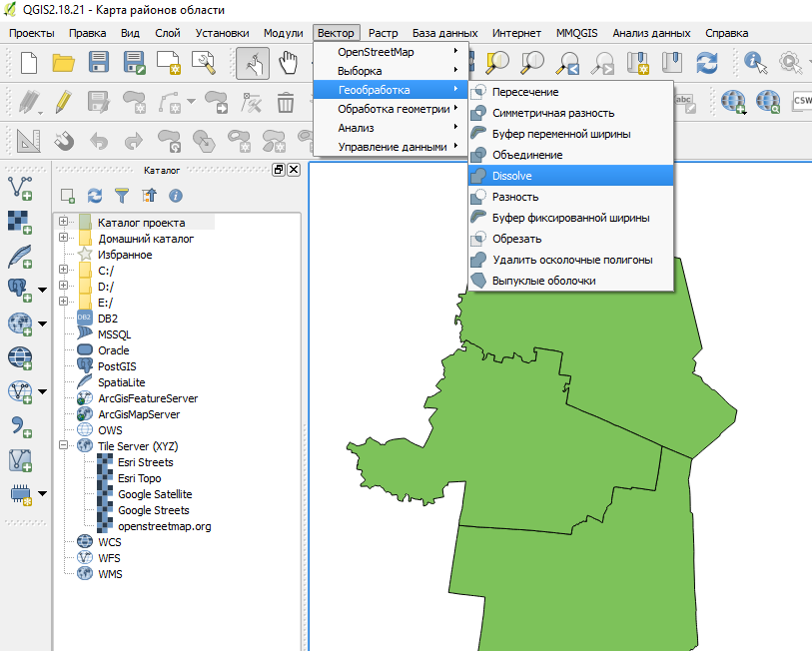
Task: Click the Add Raster Layer icon
Action: (19, 222)
